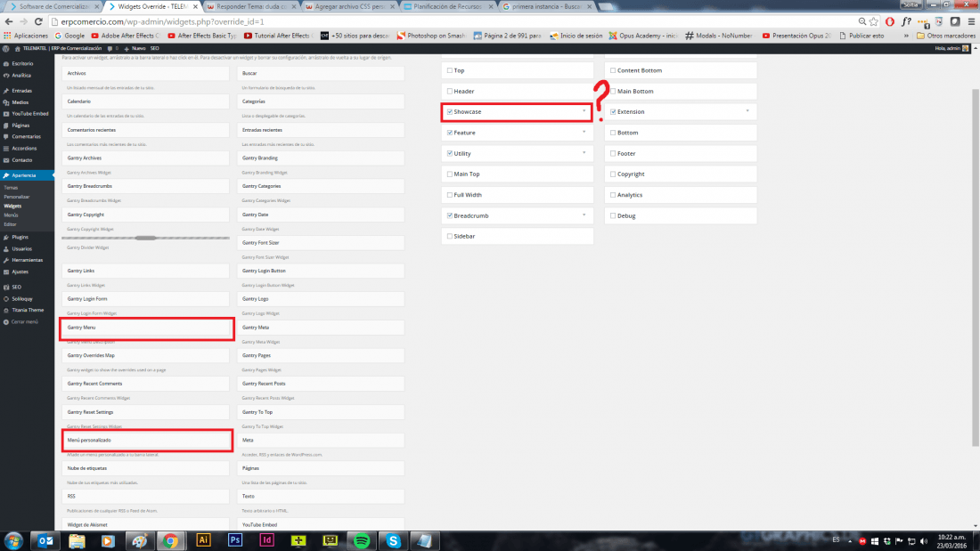Switch to the Software de Comercialización tab
Image resolution: width=980 pixels, height=551 pixels.
click(x=53, y=6)
